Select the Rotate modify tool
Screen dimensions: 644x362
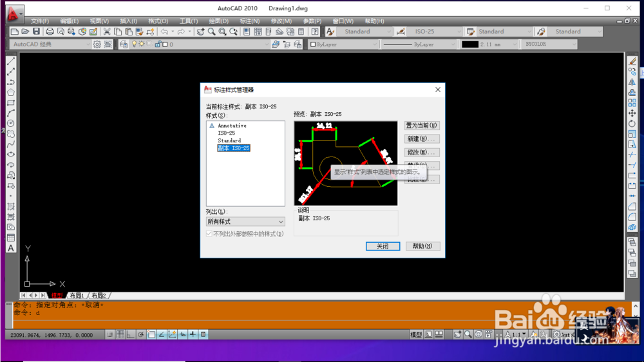click(x=632, y=123)
